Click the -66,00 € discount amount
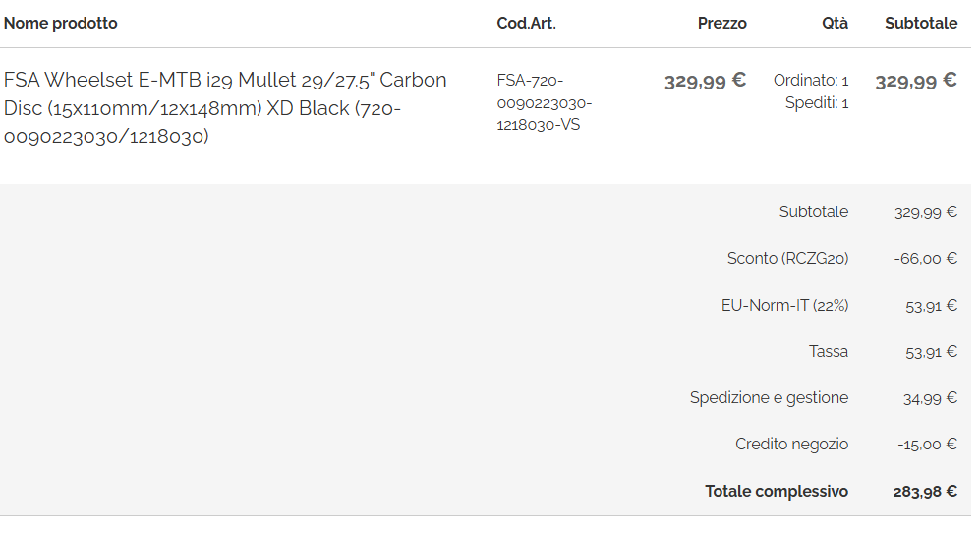Screen dimensions: 980x536 pos(925,259)
